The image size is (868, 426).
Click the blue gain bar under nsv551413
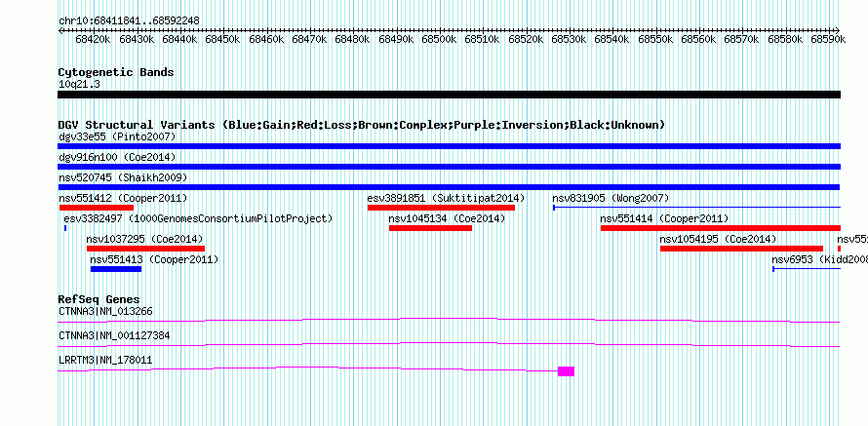116,269
